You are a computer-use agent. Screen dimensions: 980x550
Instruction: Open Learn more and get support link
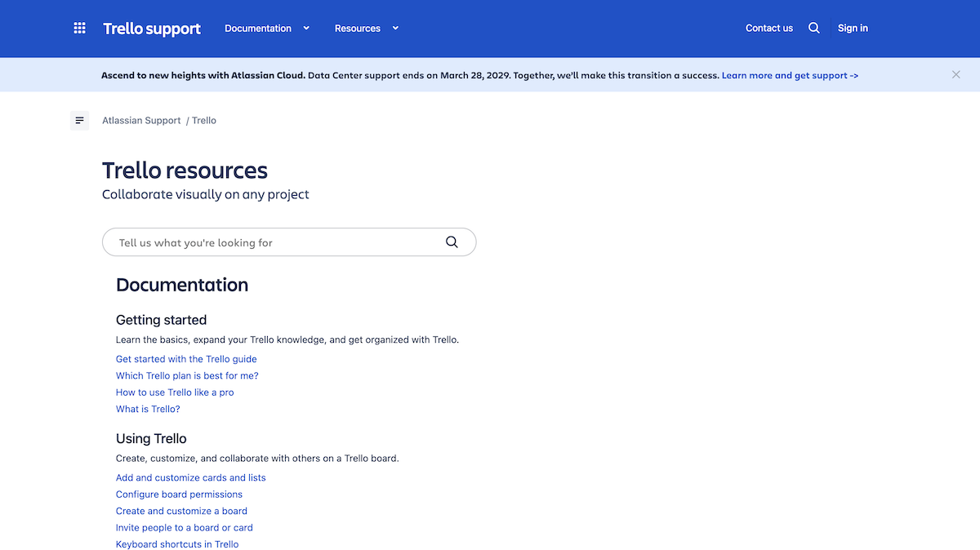[790, 74]
